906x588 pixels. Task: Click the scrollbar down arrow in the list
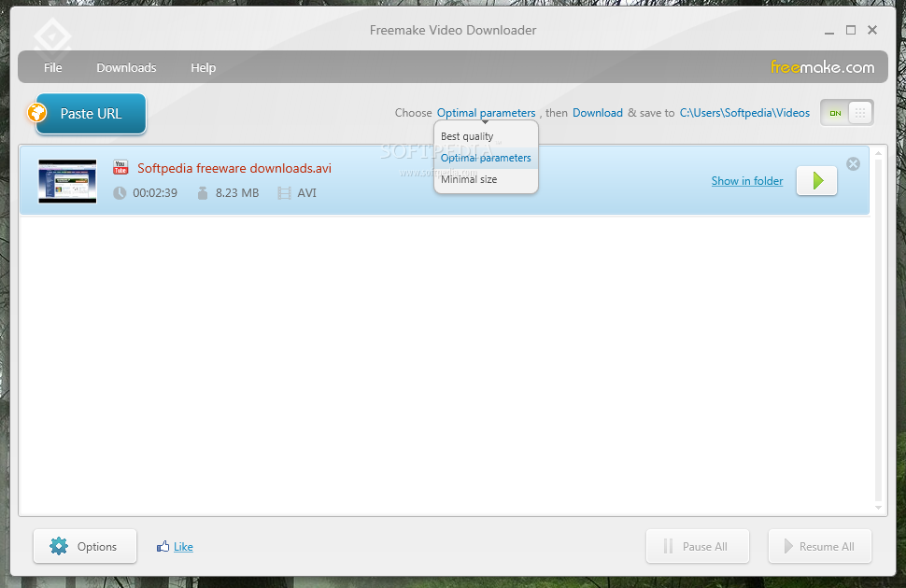[878, 508]
